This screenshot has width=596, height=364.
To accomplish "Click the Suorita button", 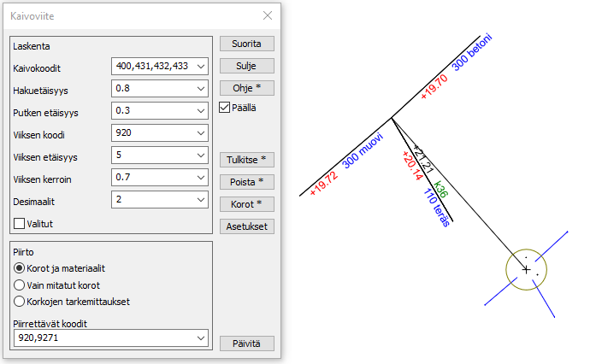I will 247,44.
